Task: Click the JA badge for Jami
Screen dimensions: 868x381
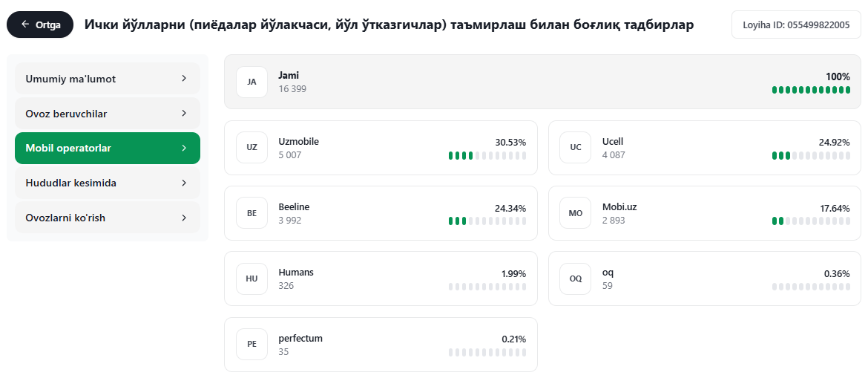Action: (x=252, y=82)
